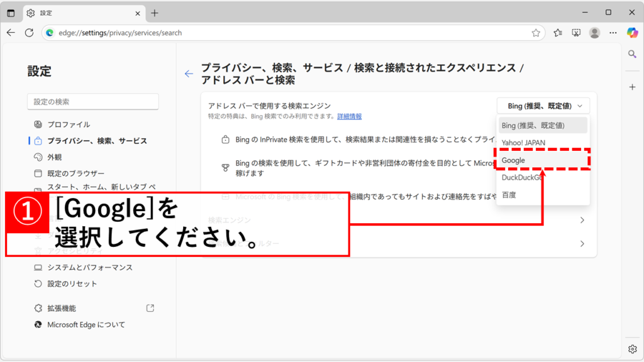Launch Copilot from the toolbar icon
Viewport: 644px width, 362px height.
pyautogui.click(x=632, y=33)
